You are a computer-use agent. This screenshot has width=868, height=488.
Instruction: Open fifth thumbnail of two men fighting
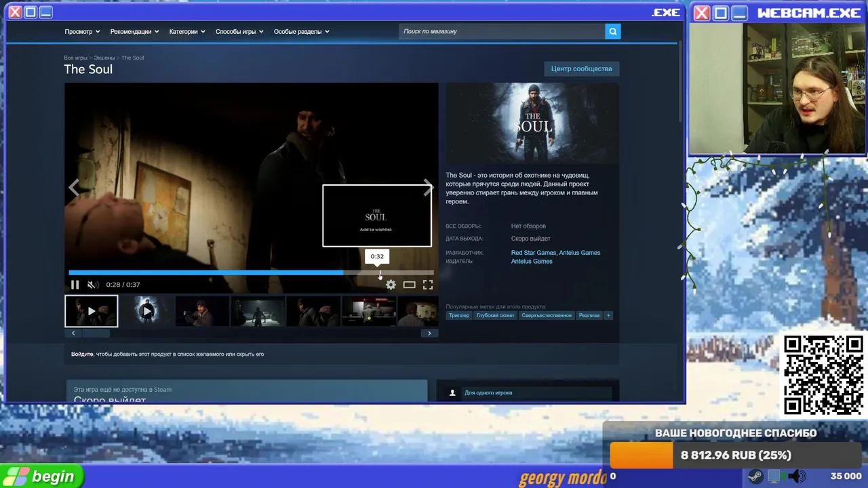point(313,311)
